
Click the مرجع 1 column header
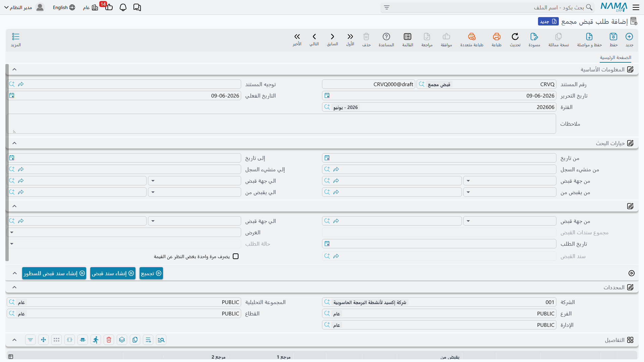[283, 357]
